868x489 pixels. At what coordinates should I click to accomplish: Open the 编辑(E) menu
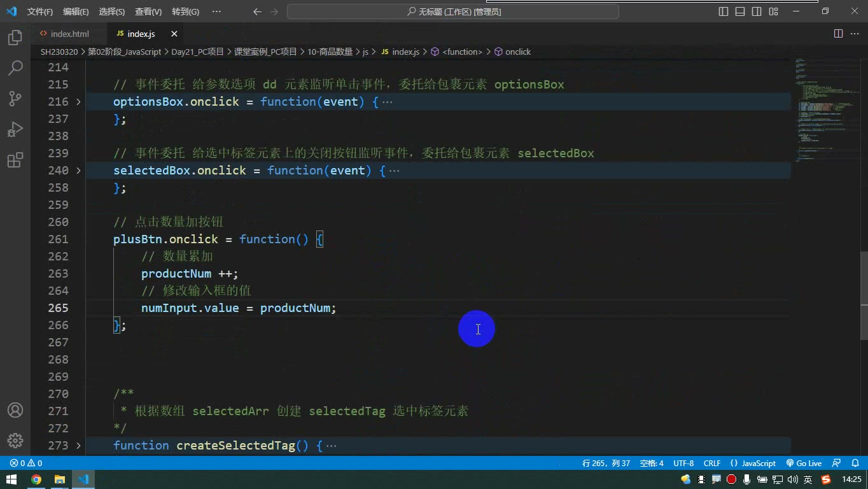click(x=76, y=11)
